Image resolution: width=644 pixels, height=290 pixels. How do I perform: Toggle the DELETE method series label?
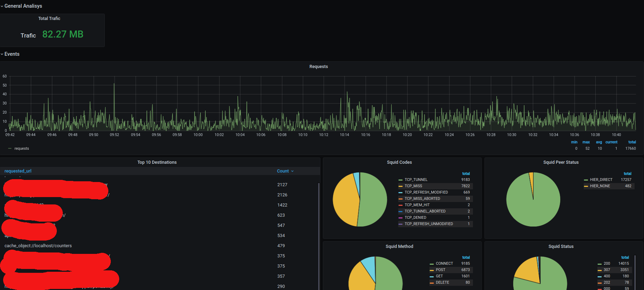(442, 283)
